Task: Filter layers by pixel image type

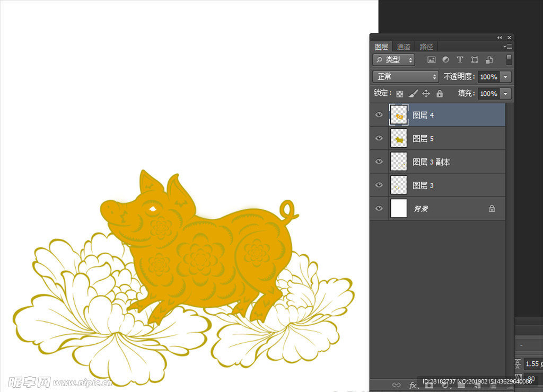Action: point(431,60)
